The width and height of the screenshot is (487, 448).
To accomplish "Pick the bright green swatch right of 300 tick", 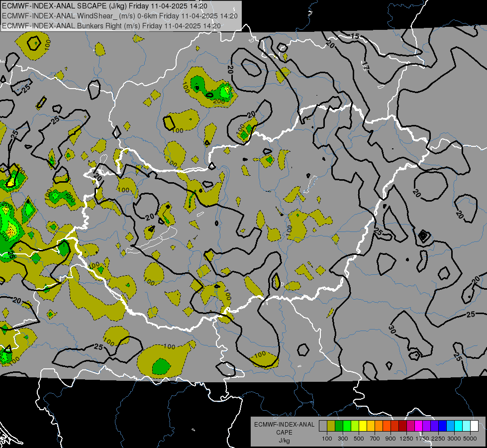I will point(347,426).
